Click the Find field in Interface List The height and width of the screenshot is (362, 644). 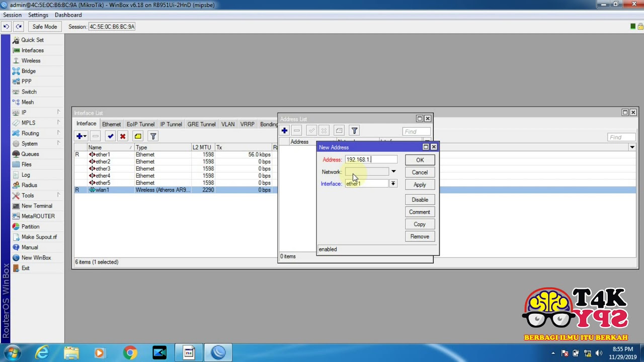tap(621, 137)
